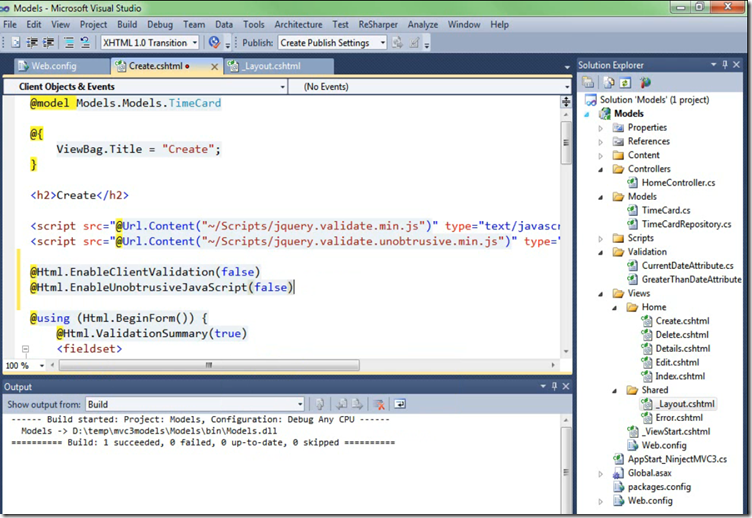Expand the Properties node in Solution Explorer
Image resolution: width=752 pixels, height=518 pixels.
(600, 128)
